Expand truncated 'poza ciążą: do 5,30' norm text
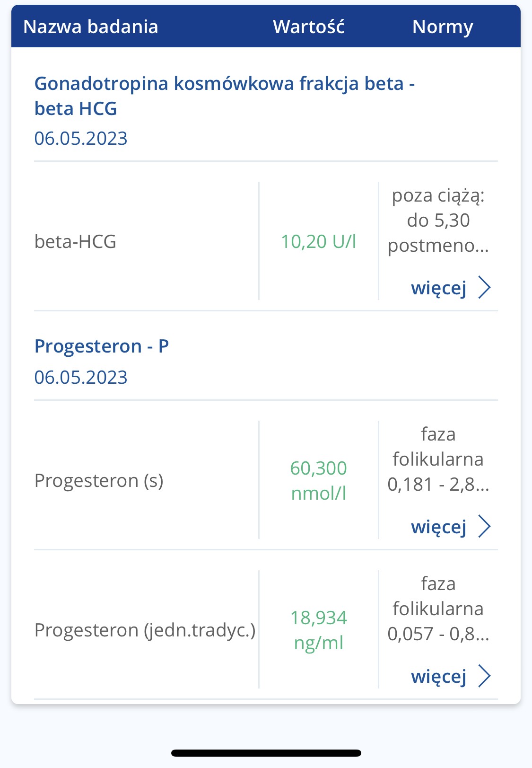Viewport: 532px width, 768px height. 438,221
